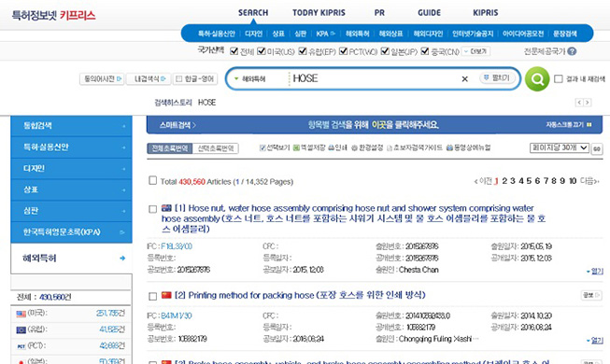Open 스마트검색 link
Screen dimensions: 610x364
point(177,125)
